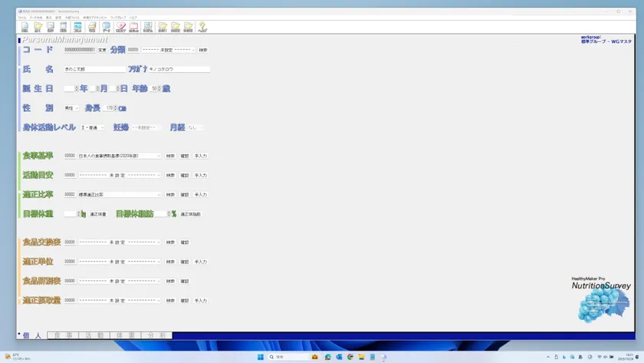The image size is (644, 363).
Task: Switch to the 食事 tab
Action: [63, 335]
